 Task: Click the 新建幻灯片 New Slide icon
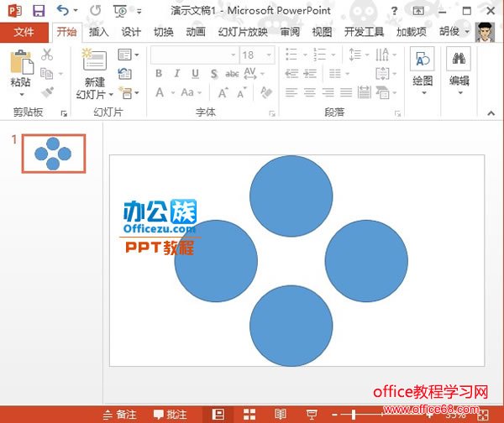tap(94, 60)
